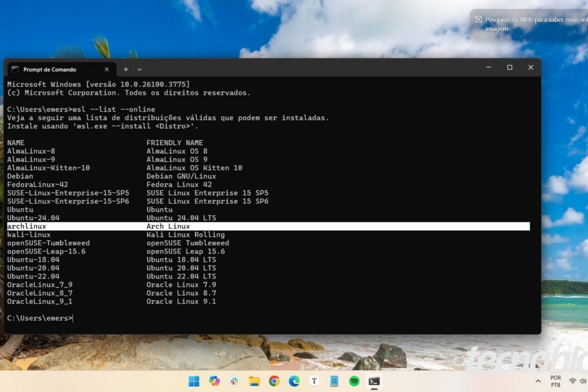Viewport: 588px width, 392px height.
Task: Click 'openSUSE-Tumbleweed' in the NAME column
Action: pos(49,243)
